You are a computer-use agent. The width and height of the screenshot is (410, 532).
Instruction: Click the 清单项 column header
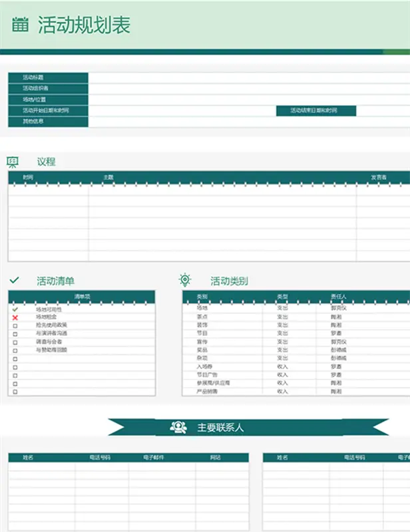[81, 296]
